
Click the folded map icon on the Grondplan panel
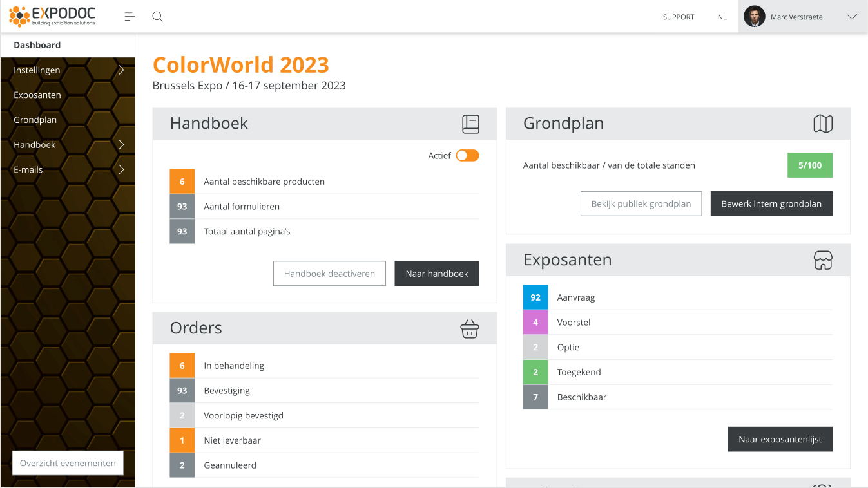[x=823, y=123]
